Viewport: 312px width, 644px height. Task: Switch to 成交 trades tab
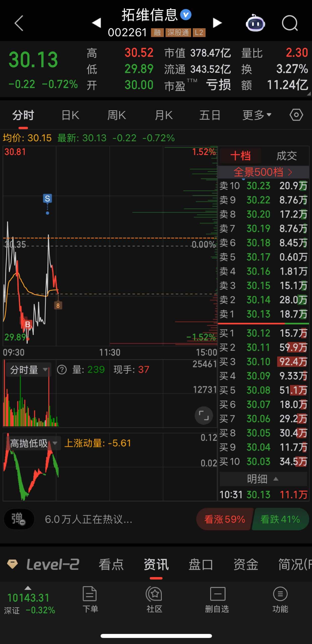287,156
